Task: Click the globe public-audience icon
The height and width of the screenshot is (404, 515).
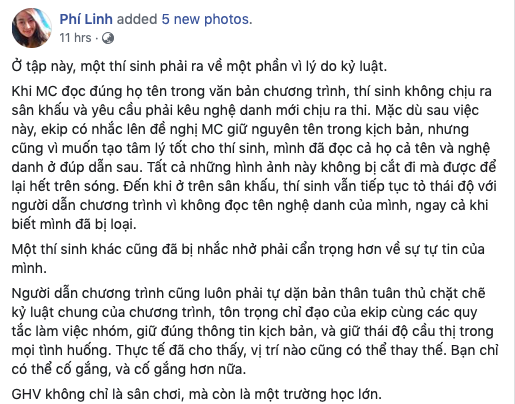Action: click(x=108, y=38)
